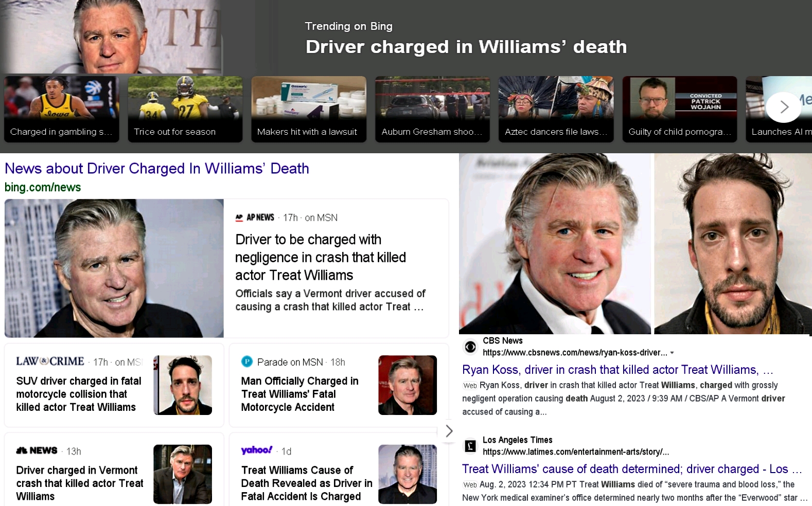The image size is (812, 506).
Task: Open the 'Charged in gambling s…' trending card
Action: pos(62,109)
